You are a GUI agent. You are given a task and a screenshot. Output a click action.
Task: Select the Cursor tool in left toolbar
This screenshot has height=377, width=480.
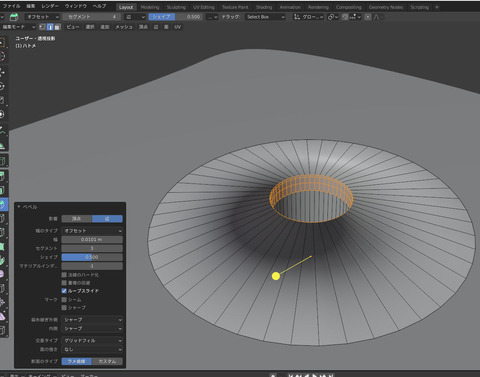pyautogui.click(x=3, y=57)
